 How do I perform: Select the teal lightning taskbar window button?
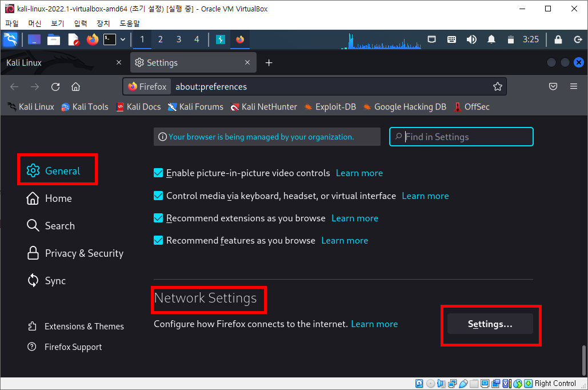pos(221,39)
